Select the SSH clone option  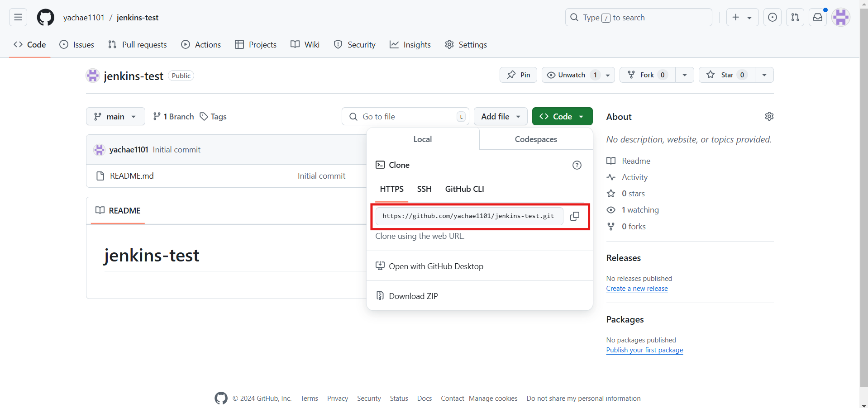[x=424, y=189]
